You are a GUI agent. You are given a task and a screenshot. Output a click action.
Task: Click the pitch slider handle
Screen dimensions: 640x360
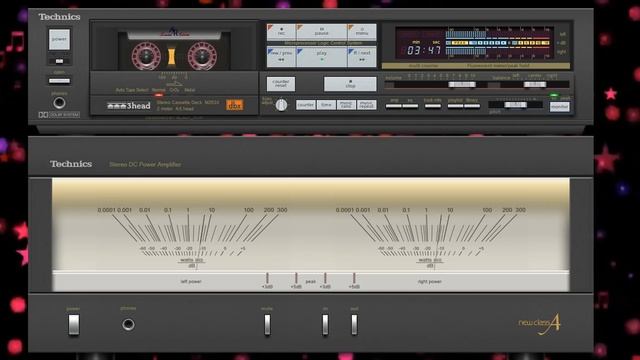pos(516,105)
